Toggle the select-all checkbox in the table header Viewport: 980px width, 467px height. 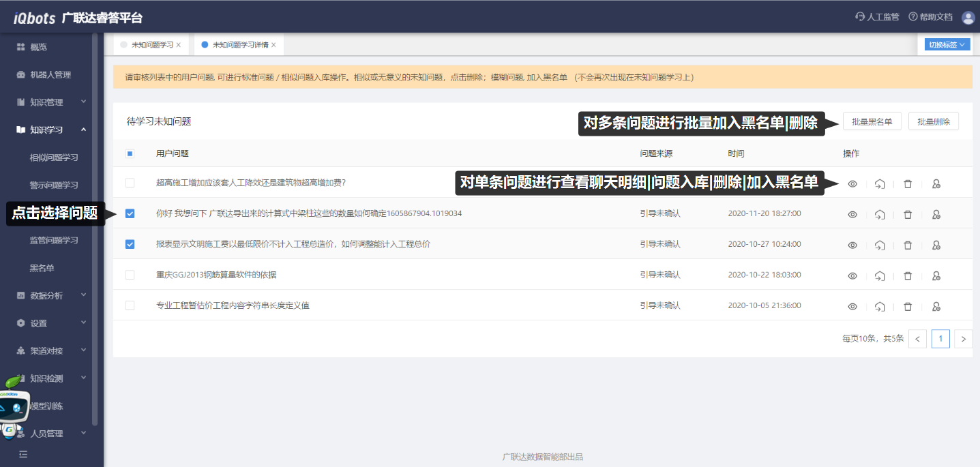click(130, 154)
